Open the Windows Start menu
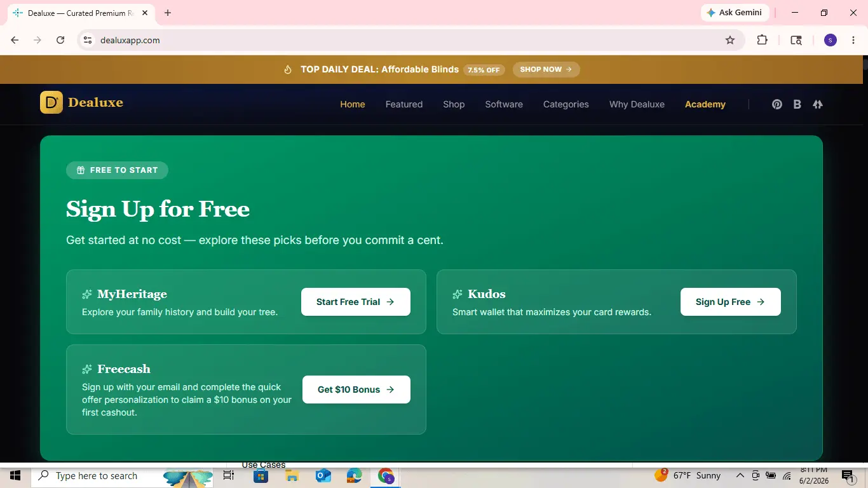This screenshot has height=488, width=868. point(15,475)
